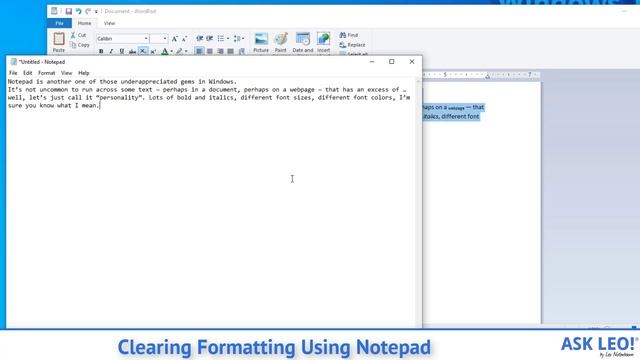Screen dimensions: 640x360
Task: Click the bullet list icon in WordPad
Action: click(x=220, y=38)
